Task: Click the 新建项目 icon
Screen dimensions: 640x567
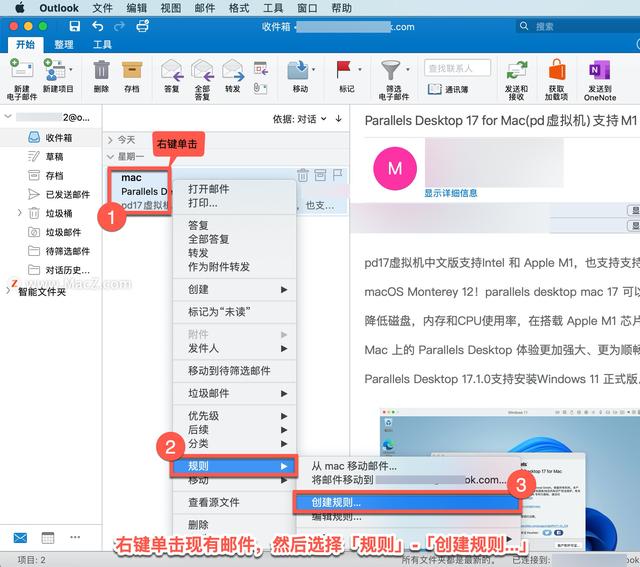Action: coord(54,69)
